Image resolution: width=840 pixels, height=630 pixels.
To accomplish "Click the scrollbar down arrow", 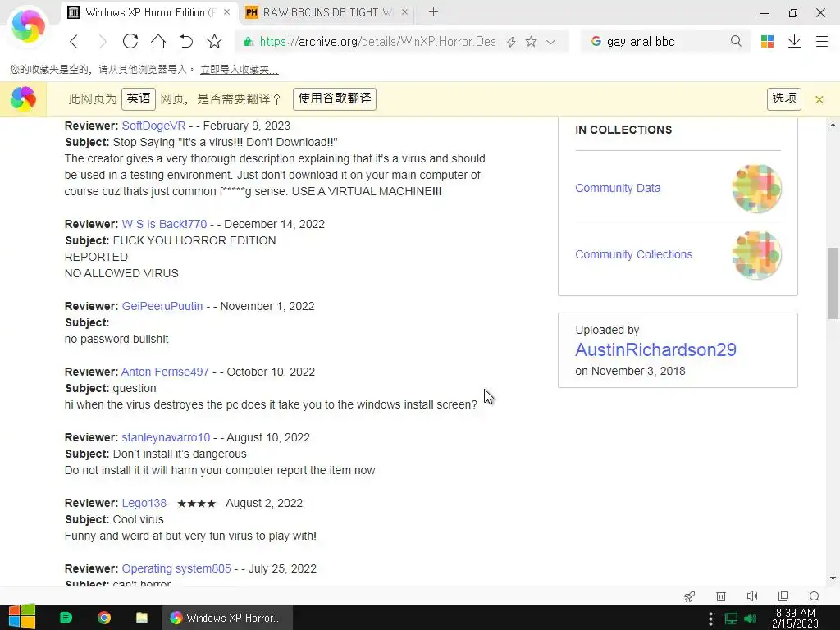I will pyautogui.click(x=833, y=578).
